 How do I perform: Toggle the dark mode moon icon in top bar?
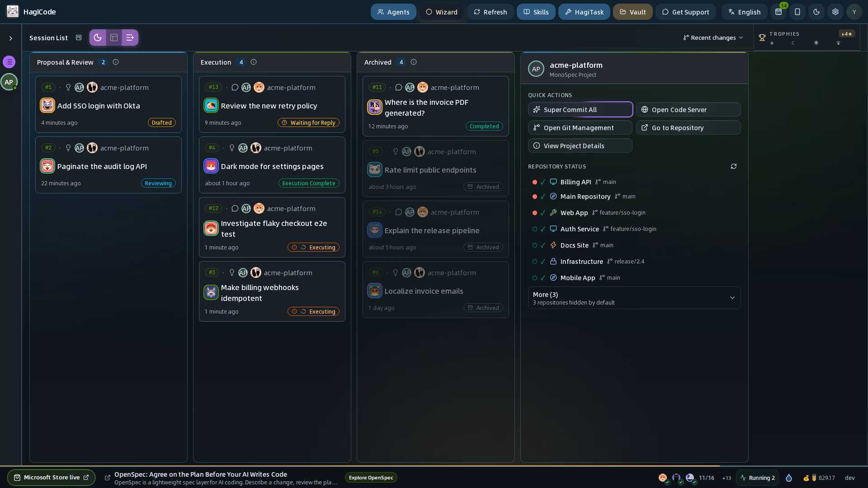[x=816, y=12]
